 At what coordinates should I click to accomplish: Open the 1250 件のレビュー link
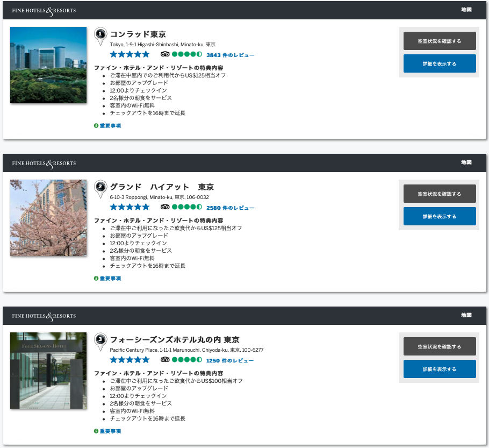coord(230,360)
